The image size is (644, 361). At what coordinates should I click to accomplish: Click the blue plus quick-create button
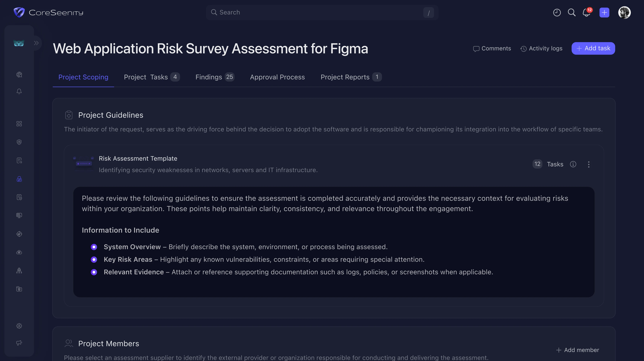coord(604,13)
